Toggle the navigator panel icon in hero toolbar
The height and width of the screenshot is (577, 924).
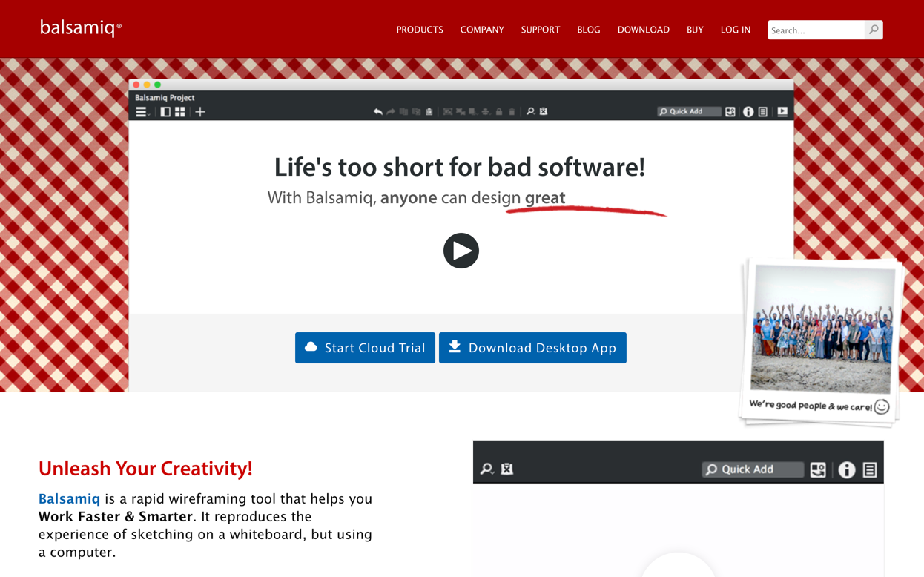point(165,112)
